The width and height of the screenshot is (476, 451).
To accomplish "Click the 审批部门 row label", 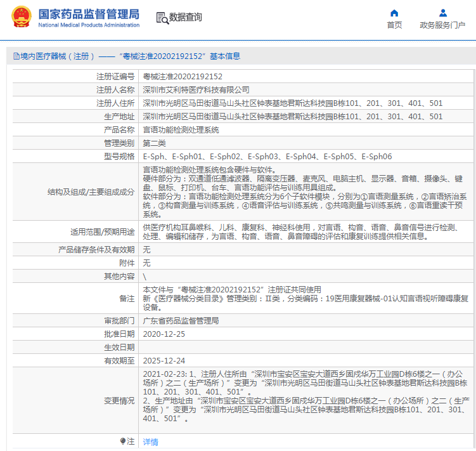I will click(x=119, y=321).
